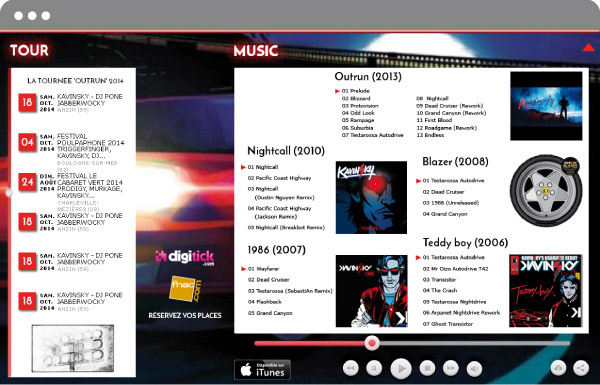Image resolution: width=600 pixels, height=385 pixels.
Task: Click the Réservez vos places link
Action: (185, 315)
